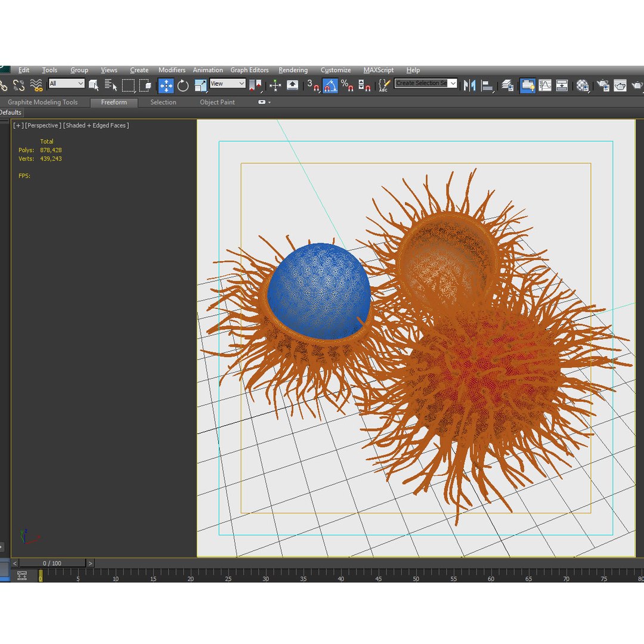Viewport: 644px width, 644px height.
Task: Click the Select and Manipulate tool
Action: tap(275, 85)
